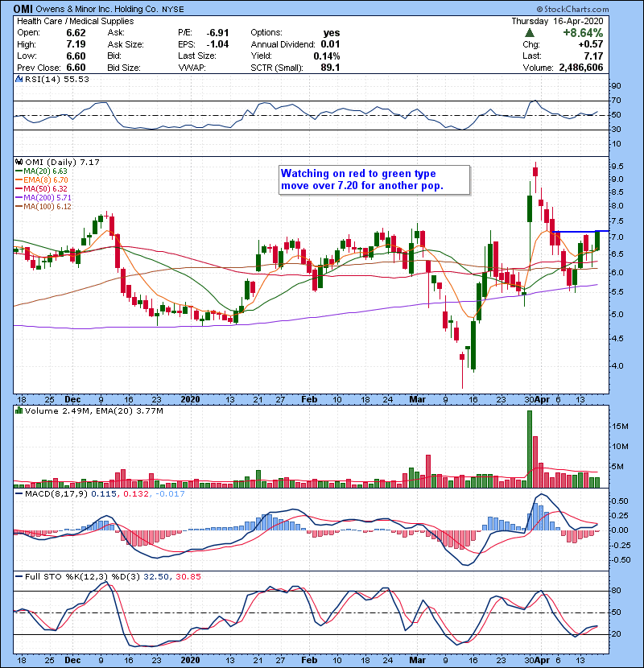
Task: Select the EPS value -1.04
Action: [x=217, y=44]
